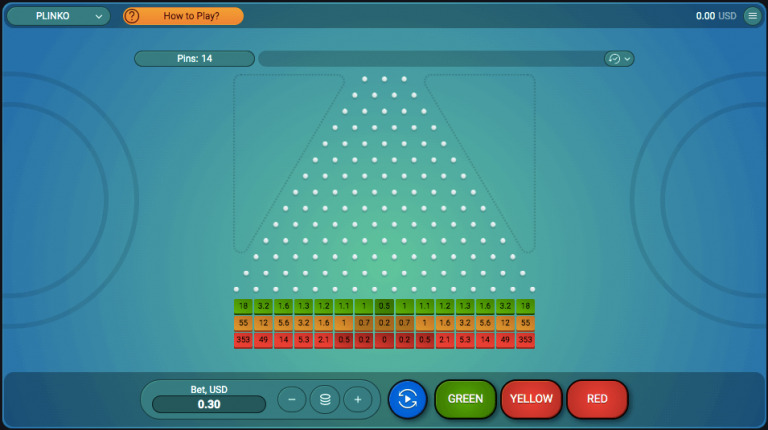This screenshot has width=768, height=430.
Task: Decrease bet with the minus icon
Action: pos(291,399)
